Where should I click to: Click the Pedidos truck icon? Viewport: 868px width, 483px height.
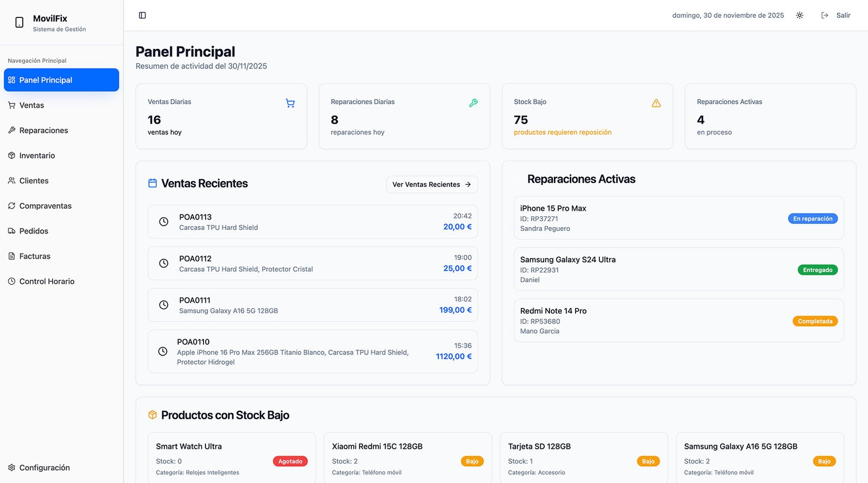tap(11, 231)
